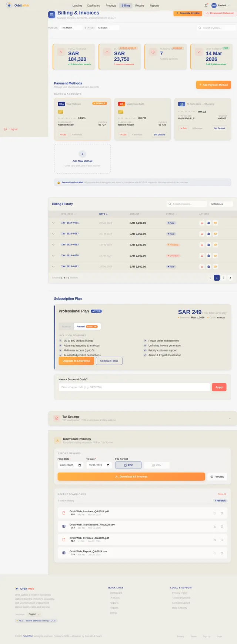Delete Orbit-Web_Transactions_Feb2025.csv from history
Image resolution: width=237 pixels, height=644 pixels.
222,526
